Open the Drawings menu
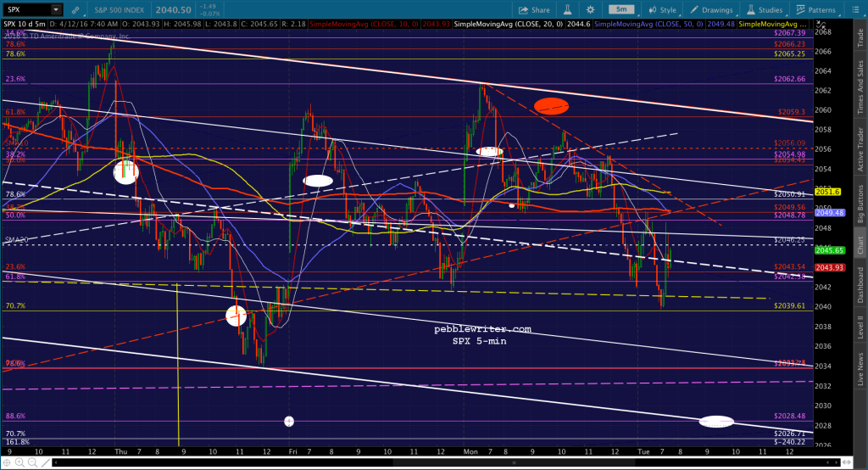The width and height of the screenshot is (868, 470). (711, 10)
